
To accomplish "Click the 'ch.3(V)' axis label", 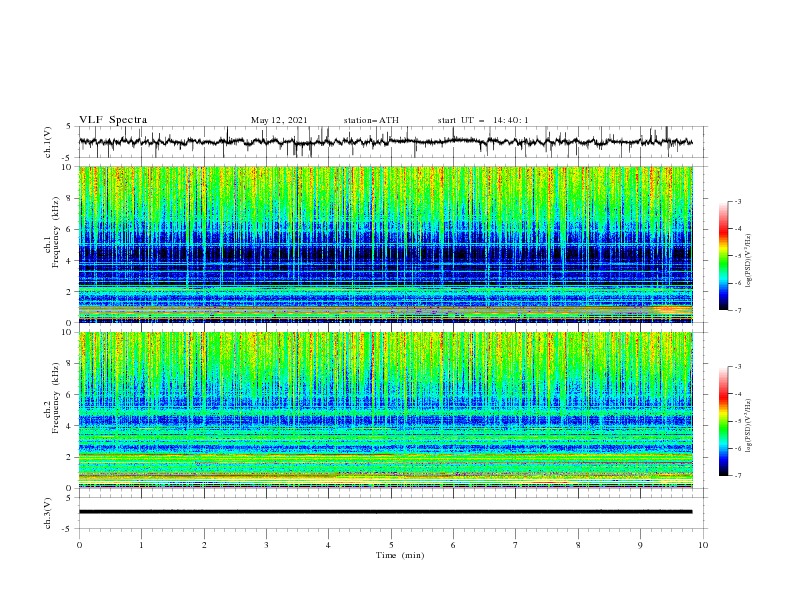I will click(48, 513).
